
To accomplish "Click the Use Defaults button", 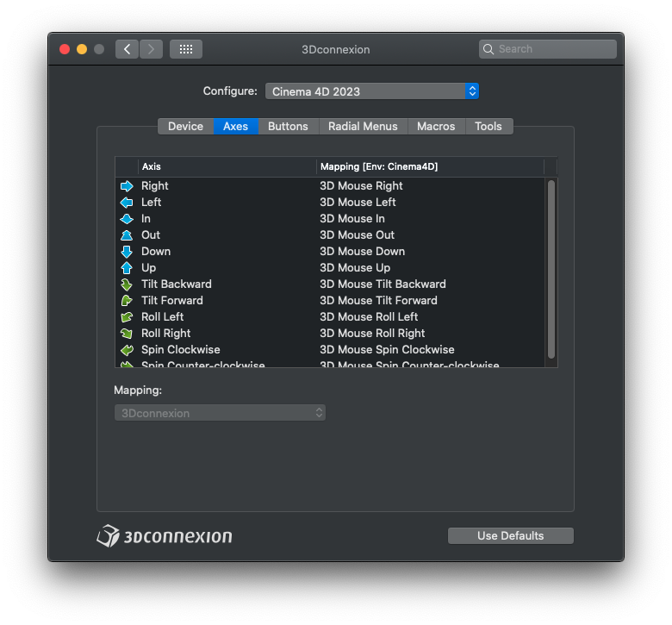I will pos(510,535).
